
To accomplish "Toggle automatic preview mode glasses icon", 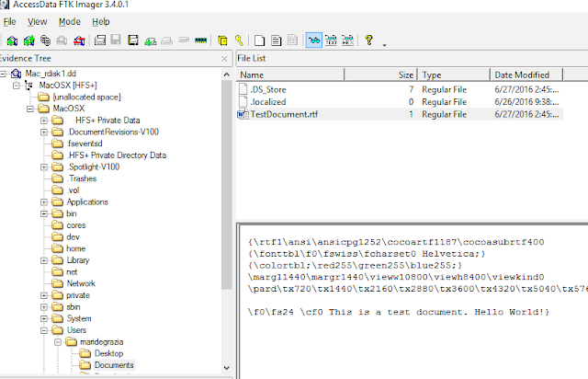I will pyautogui.click(x=314, y=40).
